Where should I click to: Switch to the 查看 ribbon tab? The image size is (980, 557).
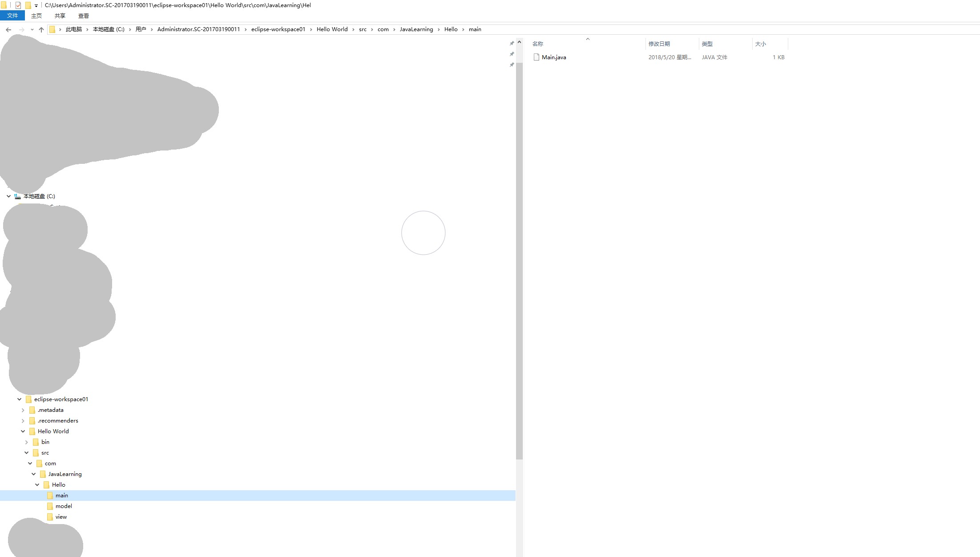coord(83,16)
